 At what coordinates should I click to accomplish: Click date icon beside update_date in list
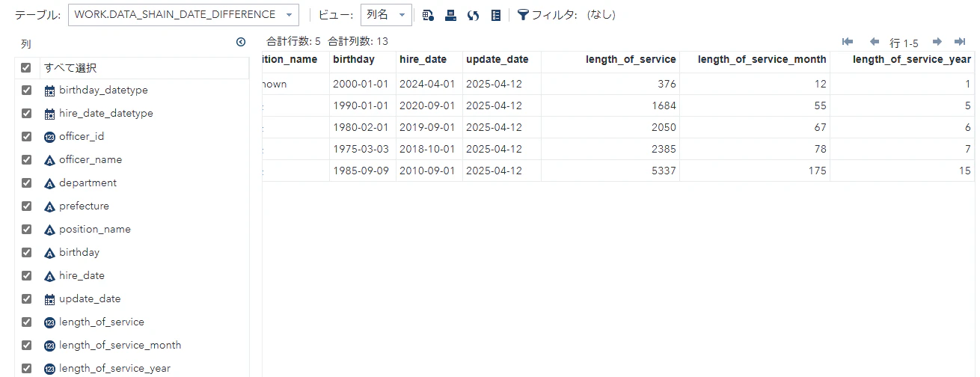click(50, 299)
